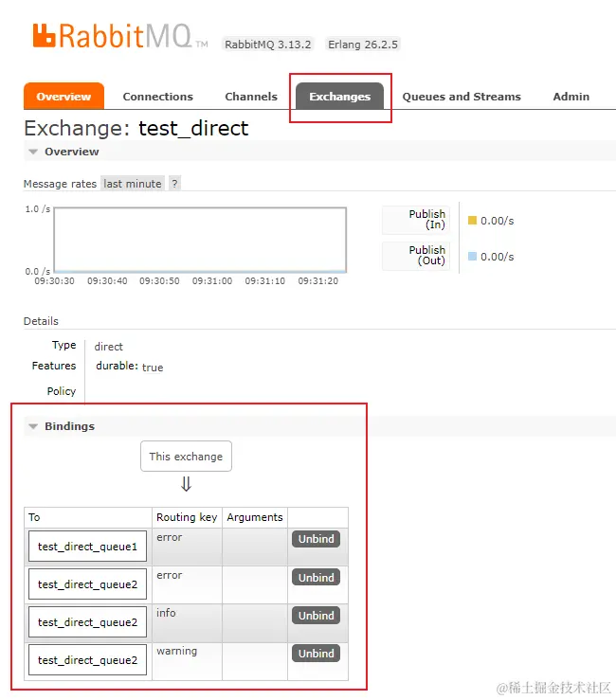Open the message rates help '?'
This screenshot has height=700, width=616.
click(174, 184)
